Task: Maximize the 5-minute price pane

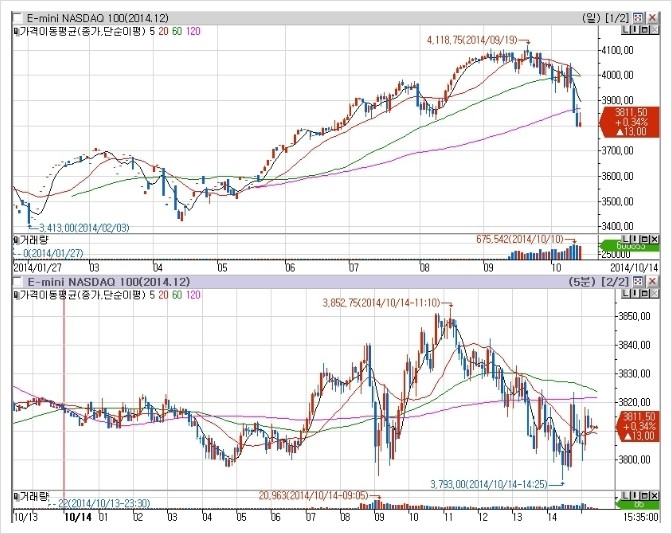Action: coord(644,293)
